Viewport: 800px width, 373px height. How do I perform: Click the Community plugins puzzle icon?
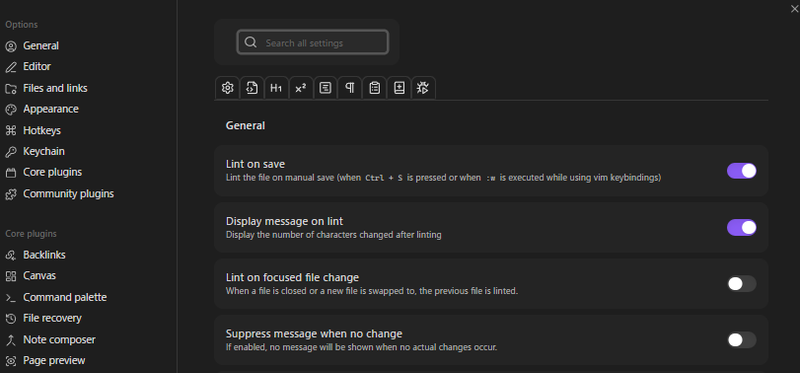coord(11,194)
